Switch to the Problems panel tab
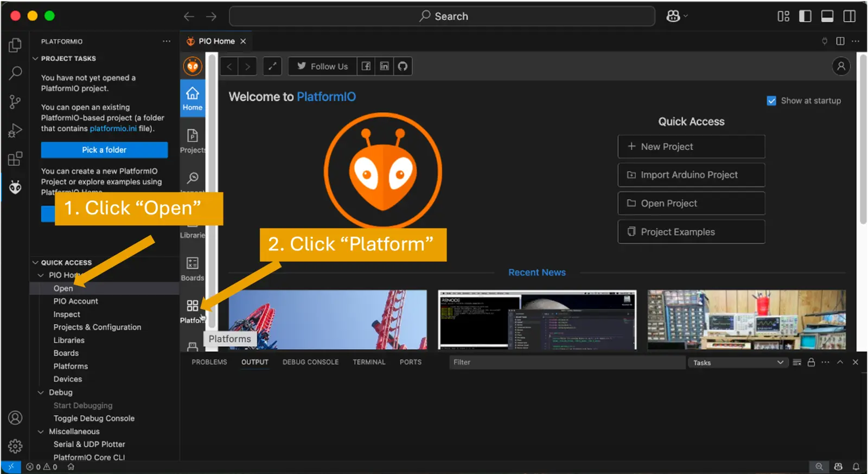This screenshot has width=868, height=474. 209,362
